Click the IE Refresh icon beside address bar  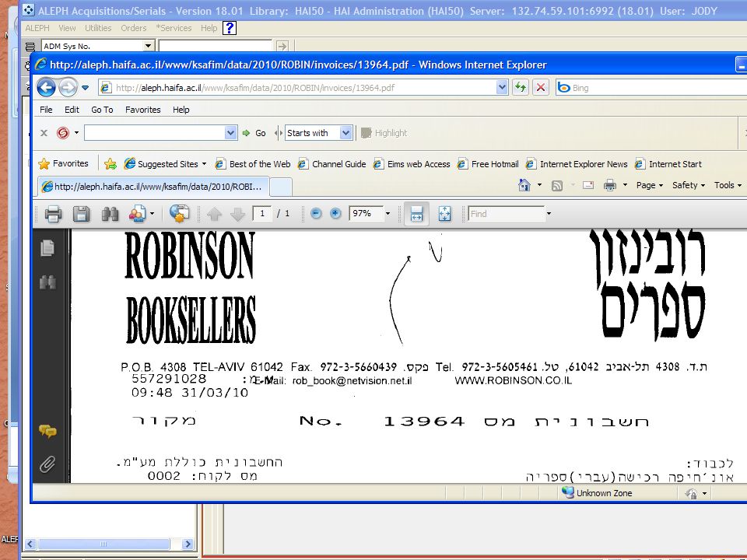[521, 87]
